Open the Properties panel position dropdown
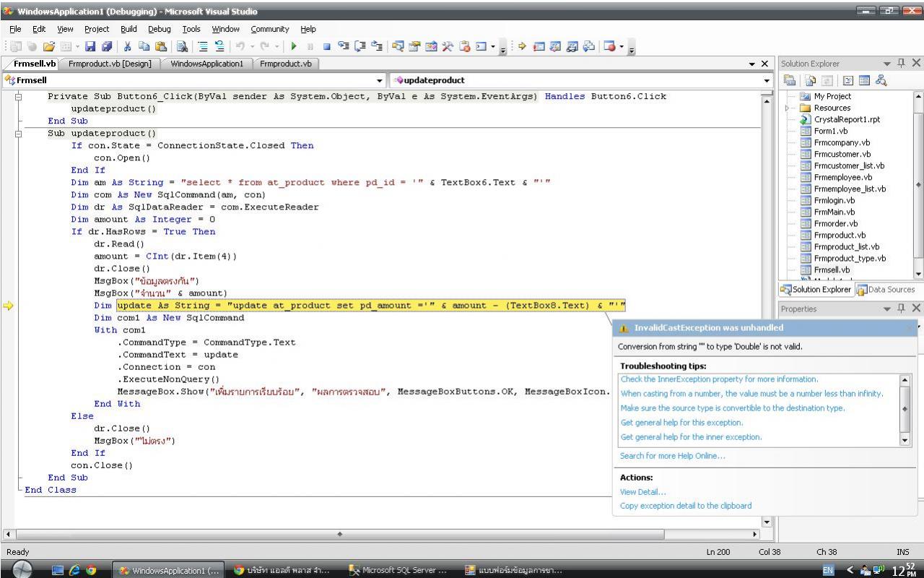Viewport: 924px width, 578px height. tap(887, 309)
